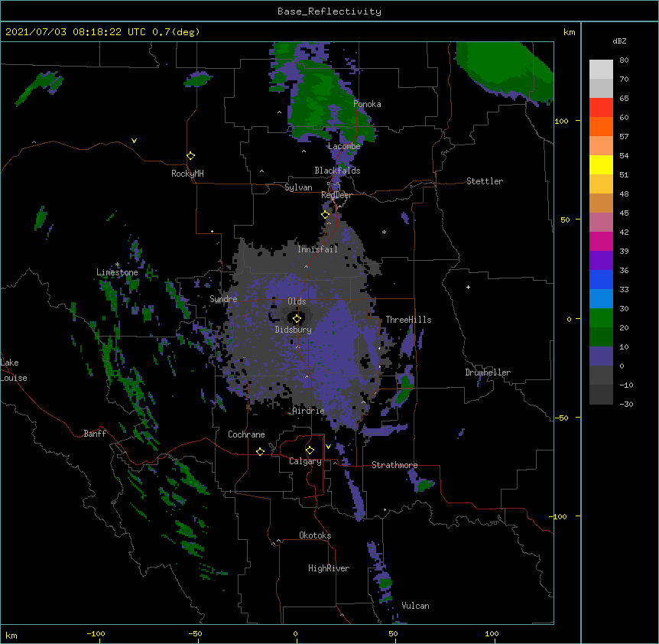Click yellow diamond marker above Calgary label
This screenshot has width=659, height=644.
coord(310,450)
